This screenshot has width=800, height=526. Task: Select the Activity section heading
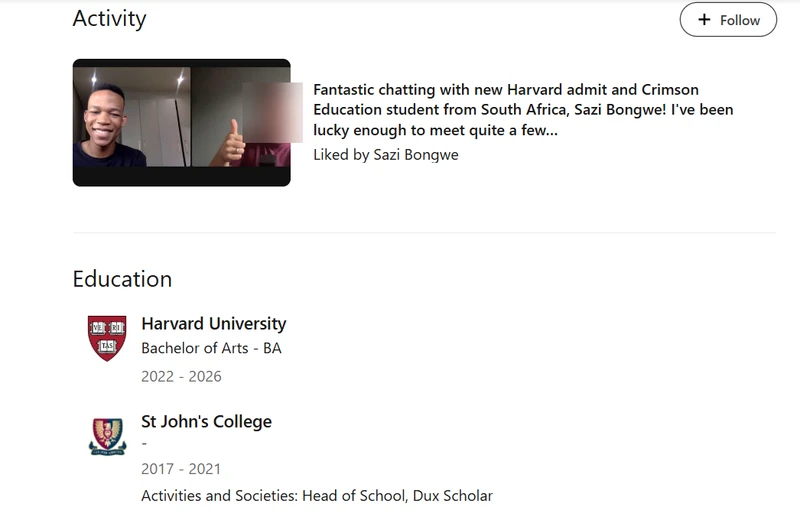click(109, 19)
